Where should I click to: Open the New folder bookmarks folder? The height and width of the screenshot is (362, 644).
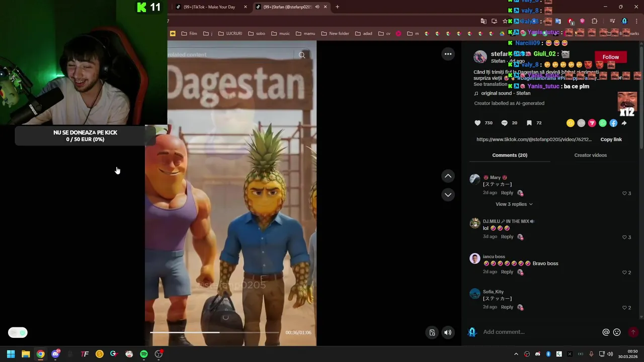(335, 34)
